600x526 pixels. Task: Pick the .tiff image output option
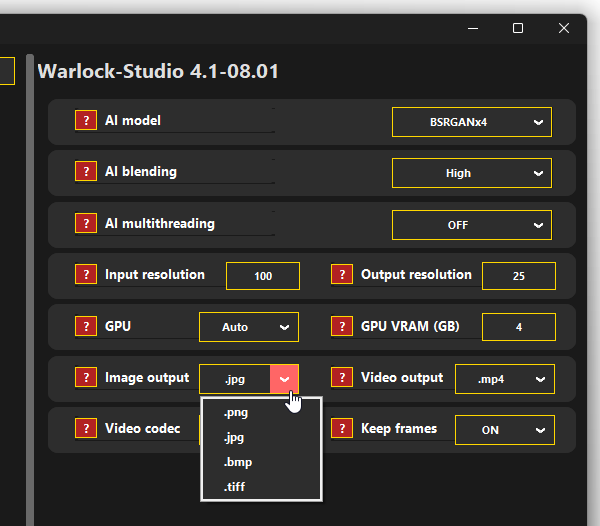(236, 487)
